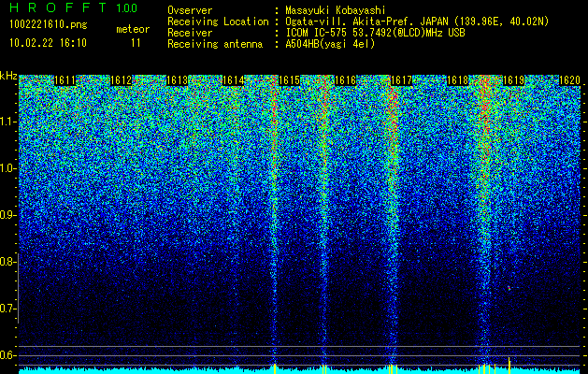
Task: Click the 1.1 frequency axis label
Action: pyautogui.click(x=8, y=122)
